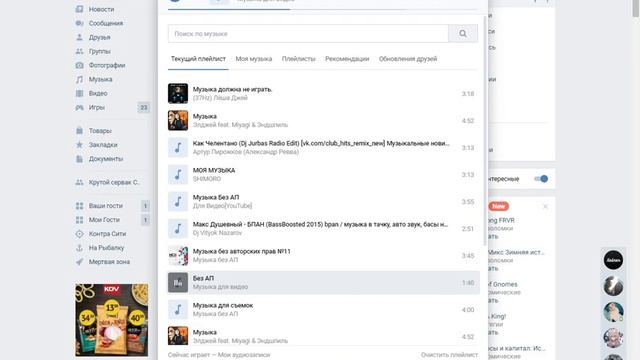Open the Dj Vityok Nazarov artist link
The width and height of the screenshot is (640, 360).
click(217, 233)
